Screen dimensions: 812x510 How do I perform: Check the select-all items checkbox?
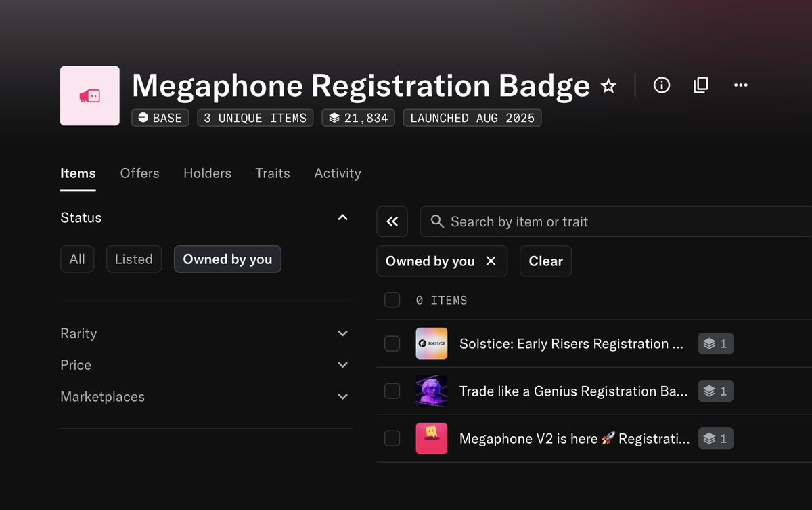392,300
